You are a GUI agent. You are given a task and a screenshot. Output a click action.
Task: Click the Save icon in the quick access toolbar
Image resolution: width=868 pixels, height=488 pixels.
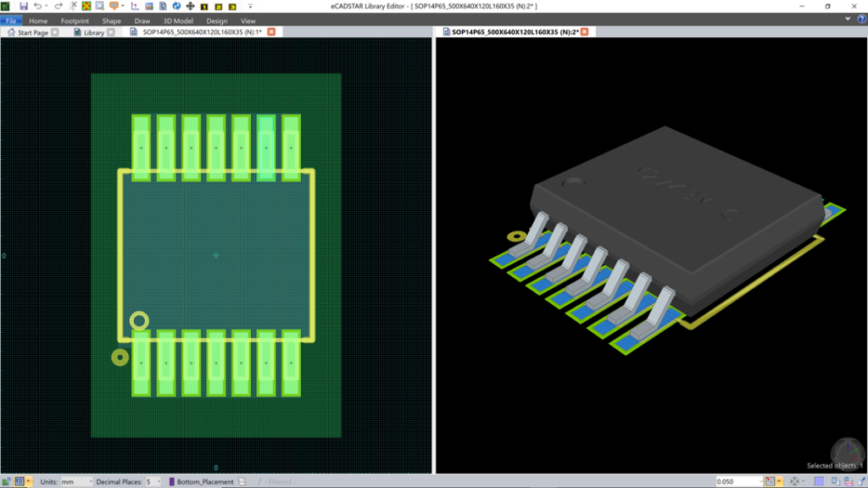(x=24, y=7)
